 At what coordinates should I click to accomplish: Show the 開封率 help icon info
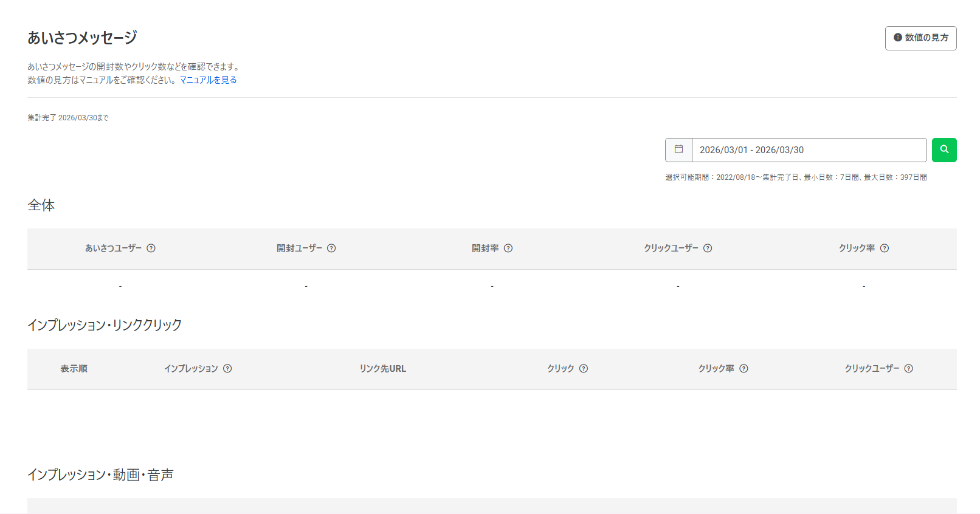tap(508, 248)
